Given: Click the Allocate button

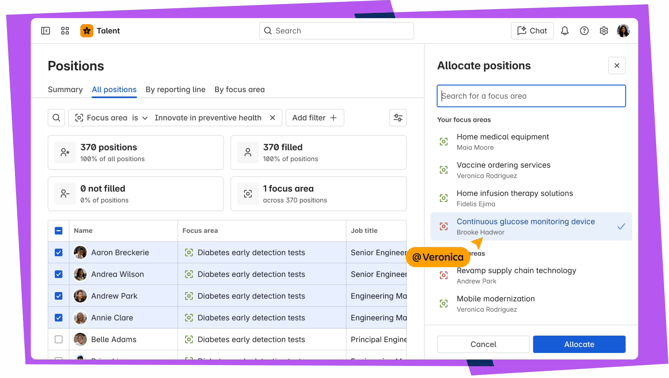Looking at the screenshot, I should [579, 344].
